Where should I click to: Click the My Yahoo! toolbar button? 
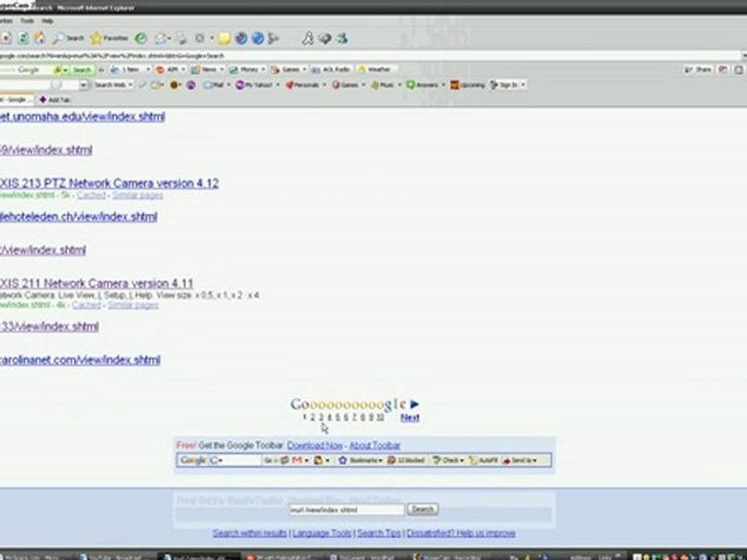coord(254,85)
